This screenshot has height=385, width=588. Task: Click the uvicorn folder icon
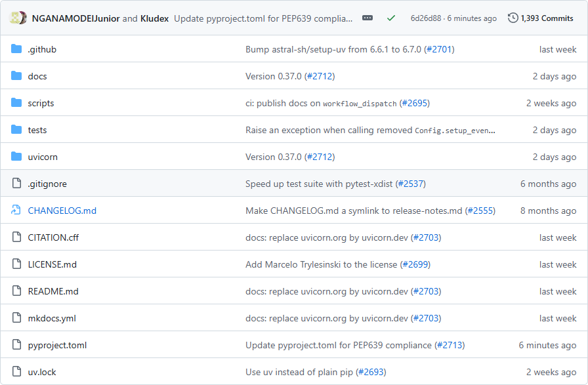(16, 157)
